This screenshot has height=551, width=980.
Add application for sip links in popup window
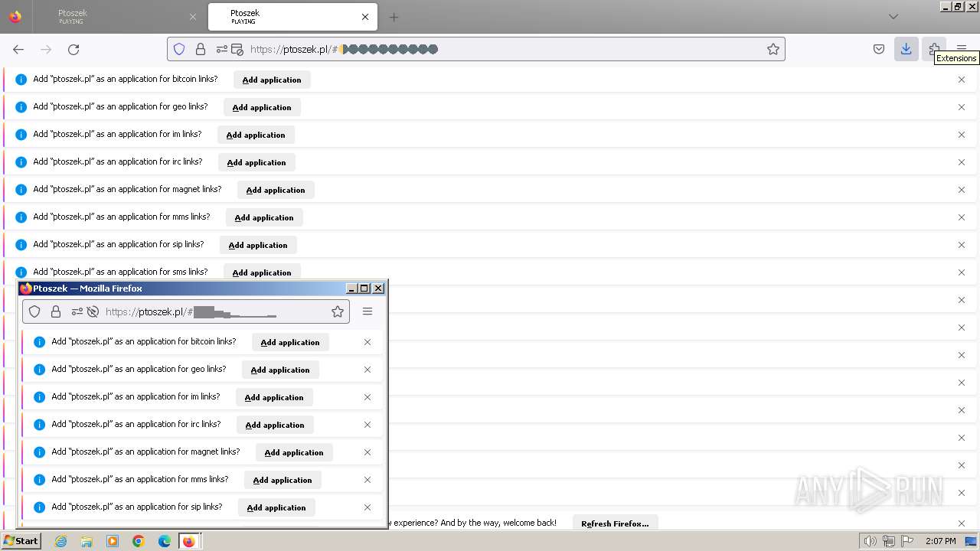[x=276, y=507]
